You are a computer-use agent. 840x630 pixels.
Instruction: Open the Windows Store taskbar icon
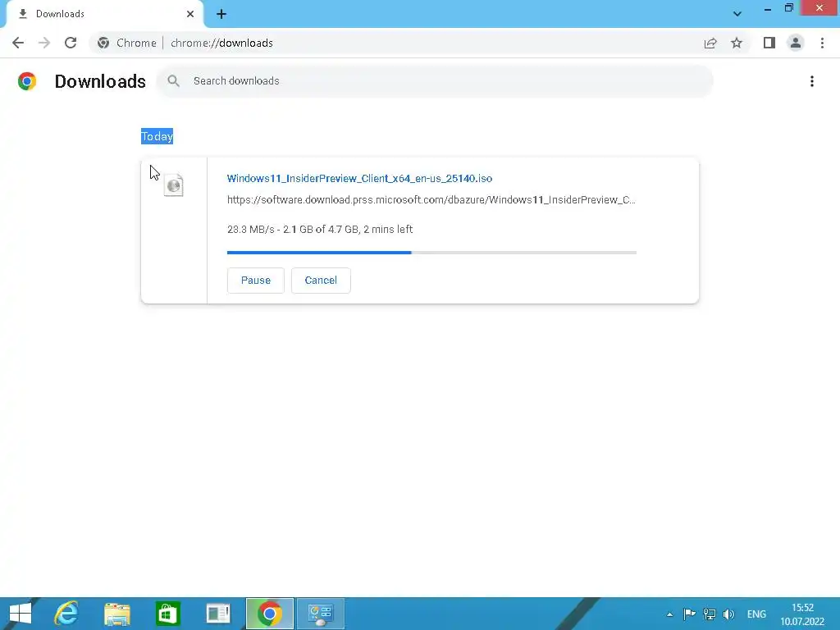point(167,614)
